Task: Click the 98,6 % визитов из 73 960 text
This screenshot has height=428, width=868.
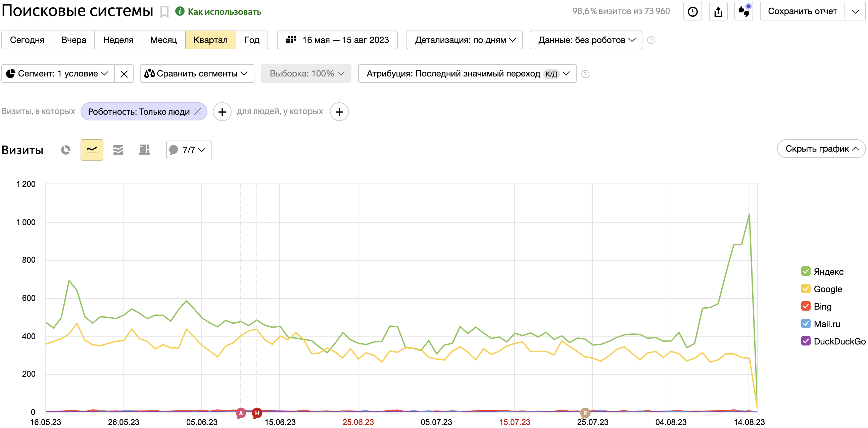Action: point(621,11)
